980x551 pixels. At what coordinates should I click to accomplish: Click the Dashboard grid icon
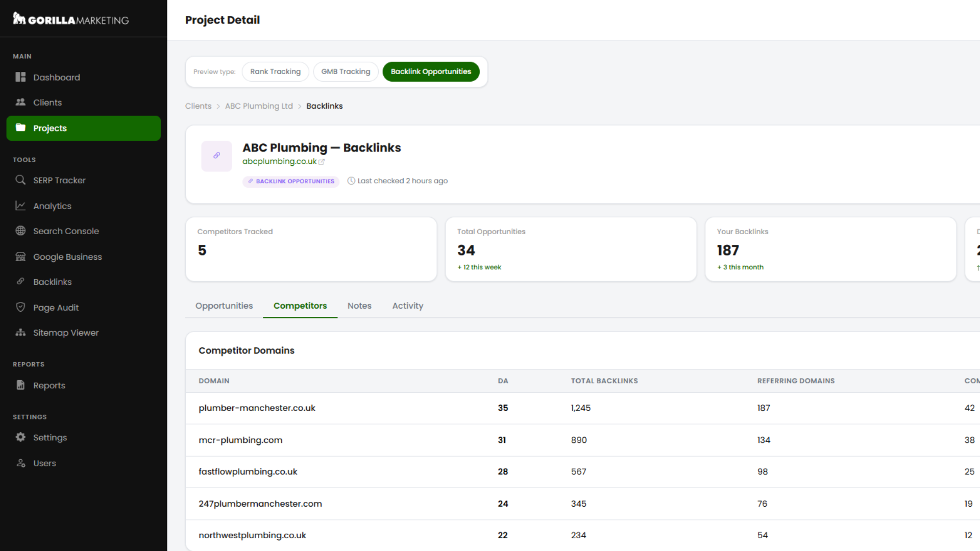pos(20,77)
